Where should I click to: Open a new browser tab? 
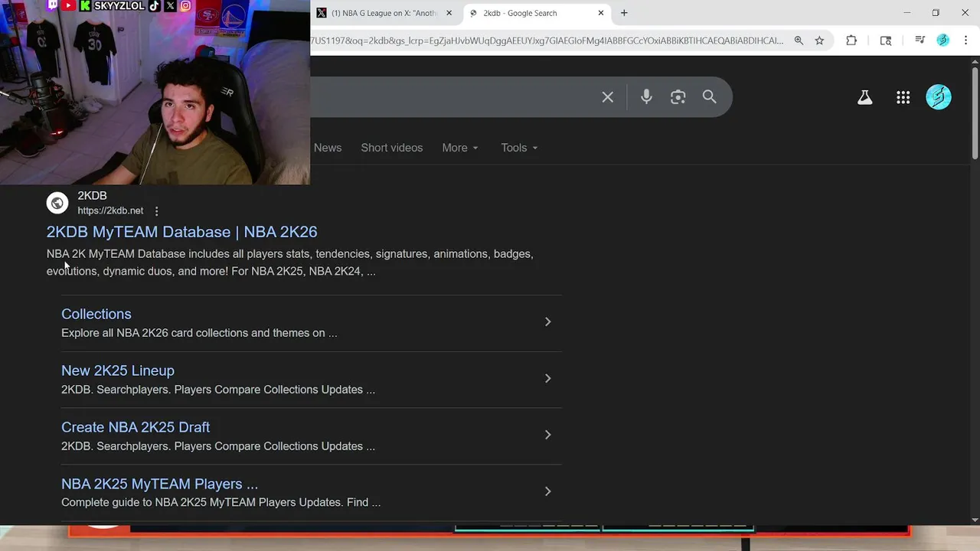(624, 13)
